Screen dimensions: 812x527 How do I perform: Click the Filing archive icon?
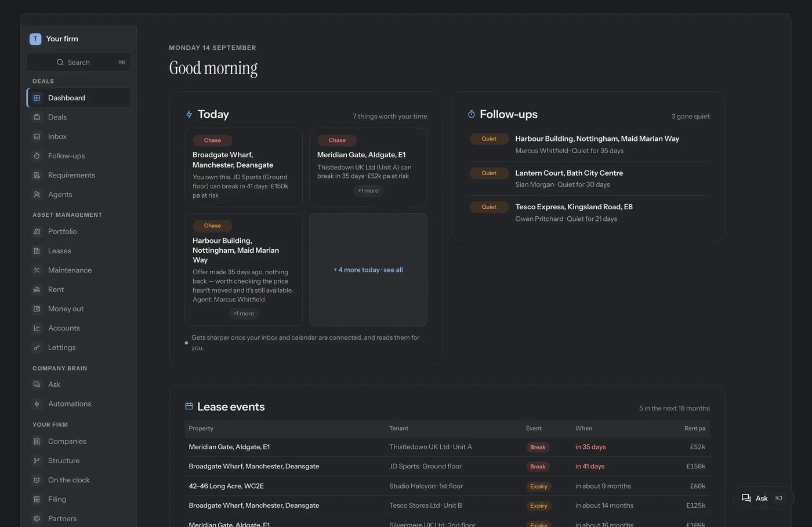tap(37, 499)
